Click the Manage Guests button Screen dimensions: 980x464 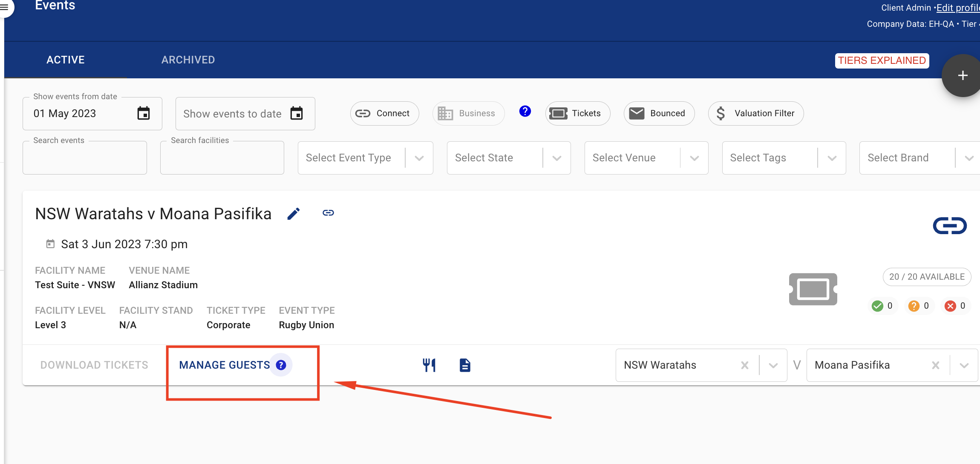pos(225,365)
